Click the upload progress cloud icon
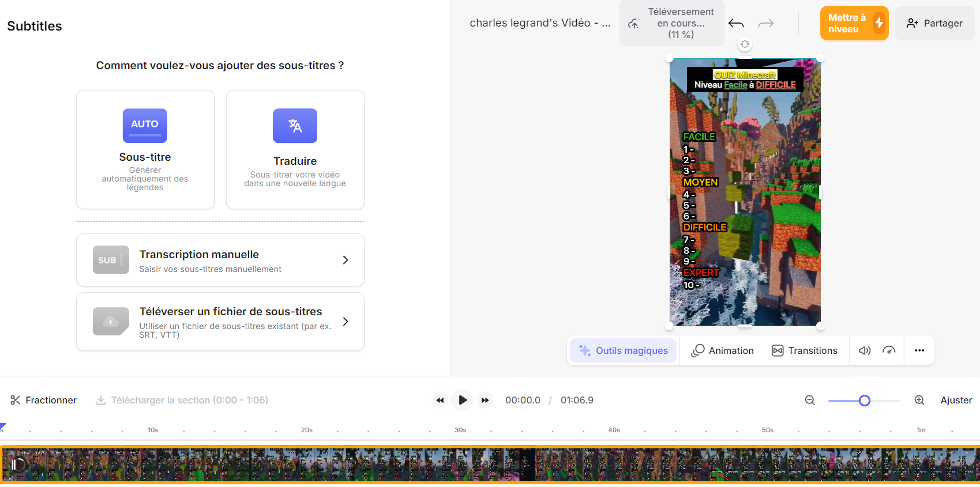This screenshot has height=487, width=980. pos(633,24)
